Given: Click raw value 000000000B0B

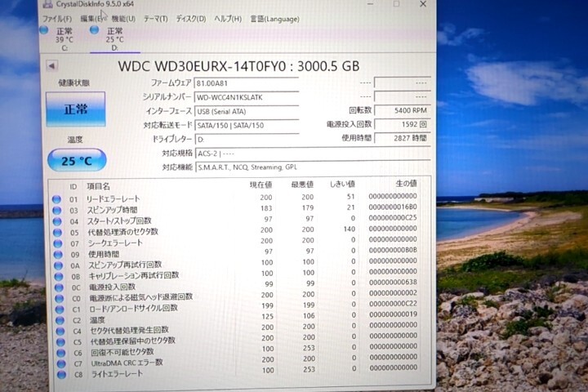Looking at the screenshot, I should click(393, 250).
